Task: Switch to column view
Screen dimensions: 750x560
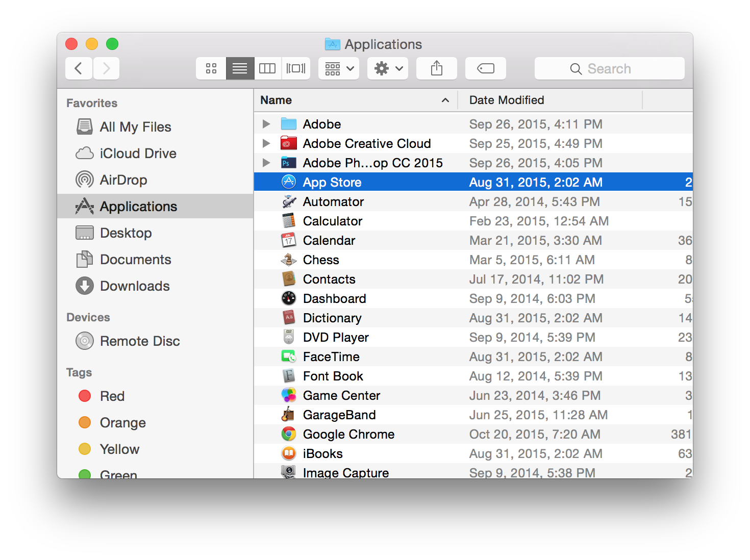Action: tap(267, 68)
